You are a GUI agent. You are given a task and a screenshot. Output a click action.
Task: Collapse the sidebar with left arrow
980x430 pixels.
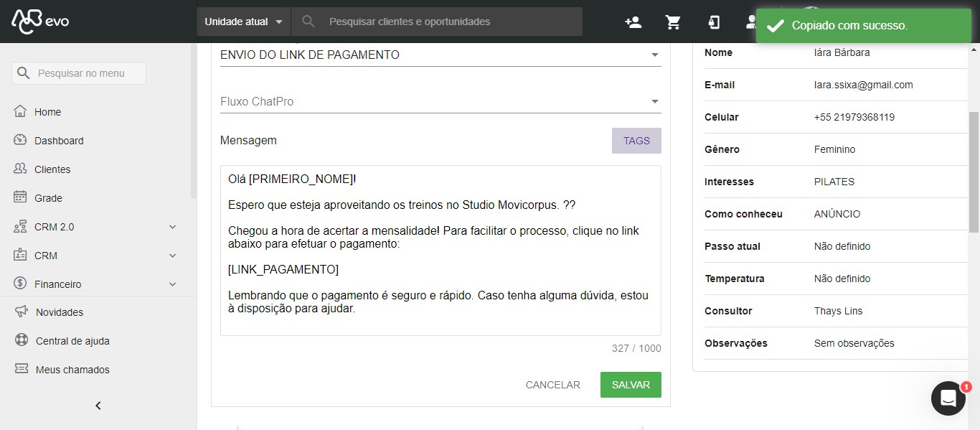coord(98,406)
